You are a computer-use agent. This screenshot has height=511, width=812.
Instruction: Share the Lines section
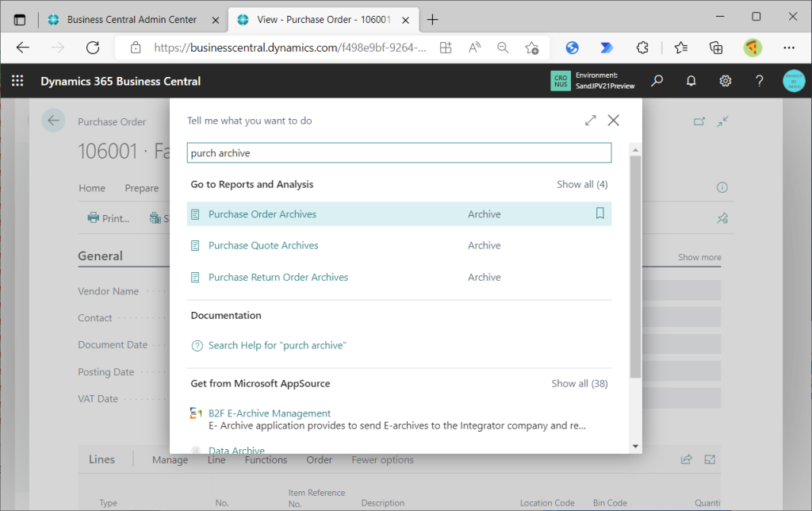click(x=686, y=459)
